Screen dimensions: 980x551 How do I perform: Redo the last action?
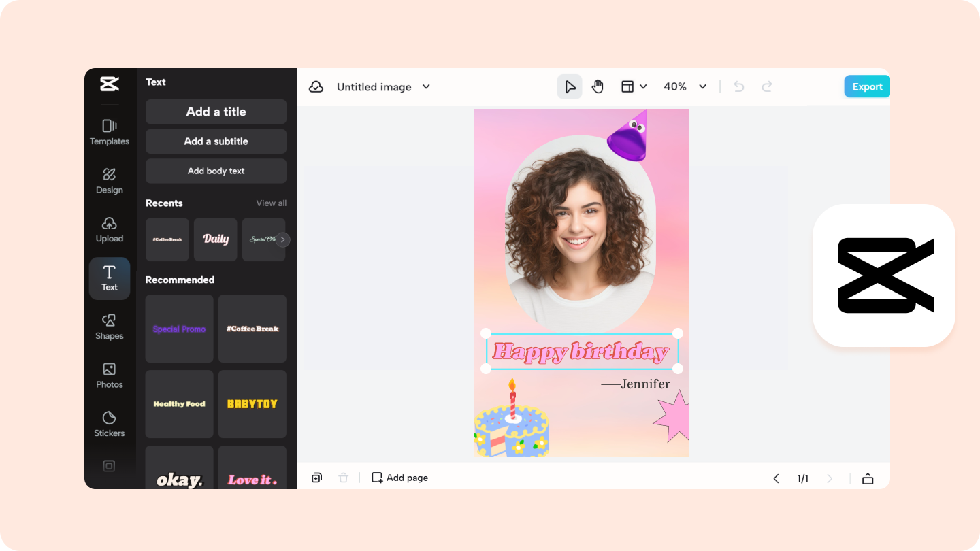coord(767,86)
